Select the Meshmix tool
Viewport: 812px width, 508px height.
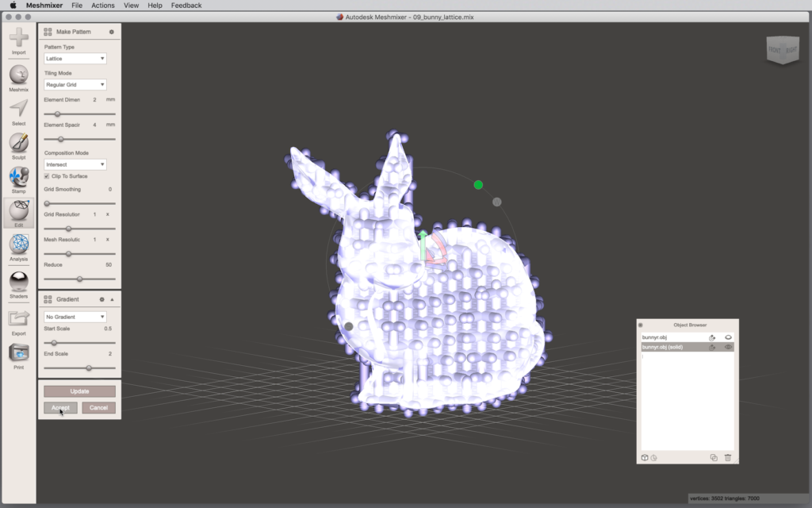pyautogui.click(x=18, y=76)
